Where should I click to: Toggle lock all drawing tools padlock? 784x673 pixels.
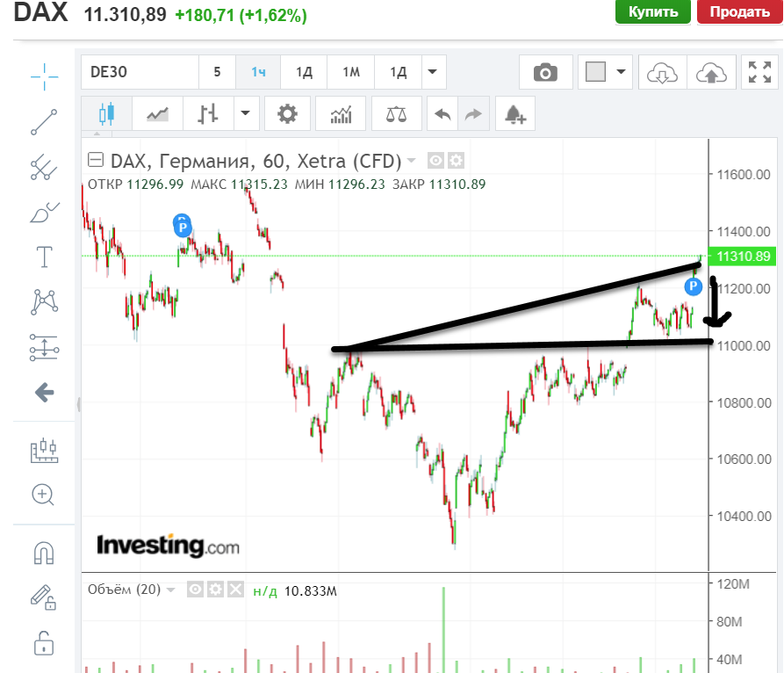tap(44, 643)
